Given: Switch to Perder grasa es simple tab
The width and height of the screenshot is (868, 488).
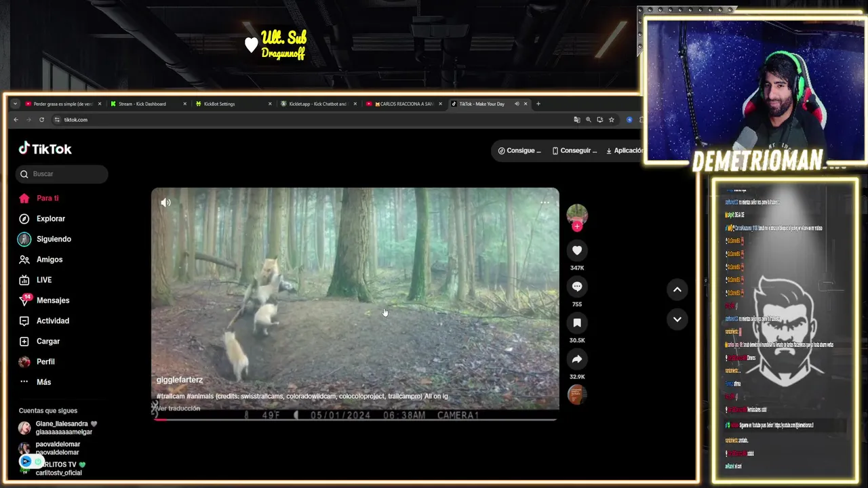Looking at the screenshot, I should [63, 104].
